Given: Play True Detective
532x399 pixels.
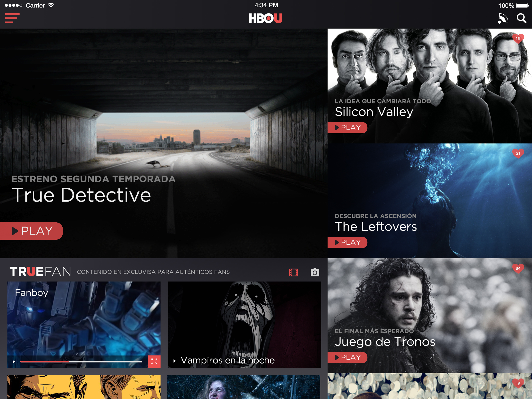Looking at the screenshot, I should pyautogui.click(x=31, y=231).
